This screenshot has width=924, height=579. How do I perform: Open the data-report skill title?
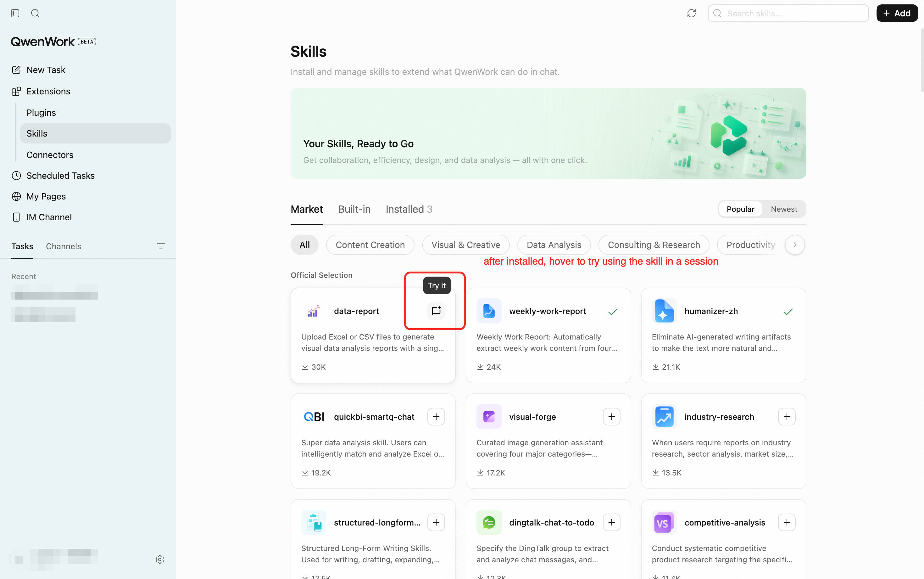coord(356,311)
